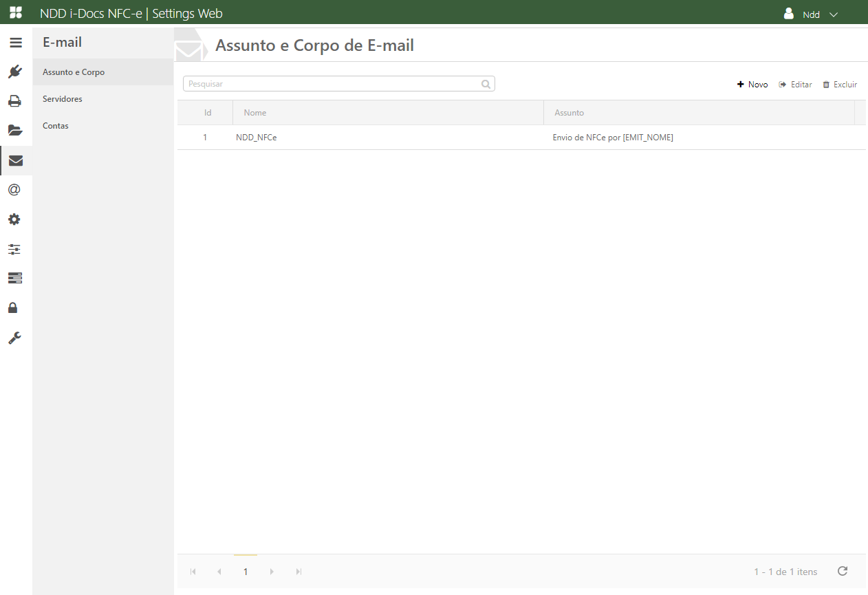Select Servidores in E-mail menu
868x595 pixels.
pyautogui.click(x=63, y=99)
